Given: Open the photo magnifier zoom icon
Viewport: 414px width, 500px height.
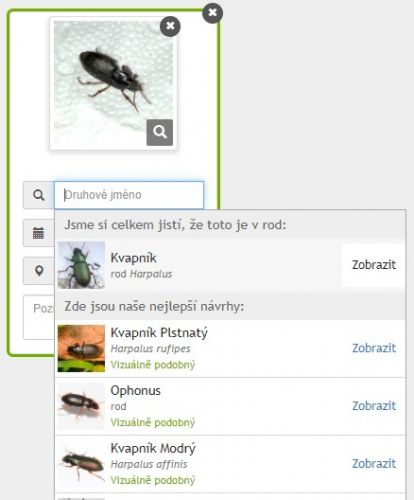Looking at the screenshot, I should point(160,132).
